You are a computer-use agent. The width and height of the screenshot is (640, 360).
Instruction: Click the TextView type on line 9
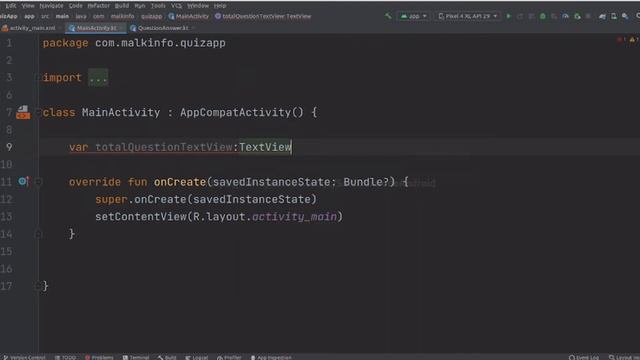click(x=265, y=147)
